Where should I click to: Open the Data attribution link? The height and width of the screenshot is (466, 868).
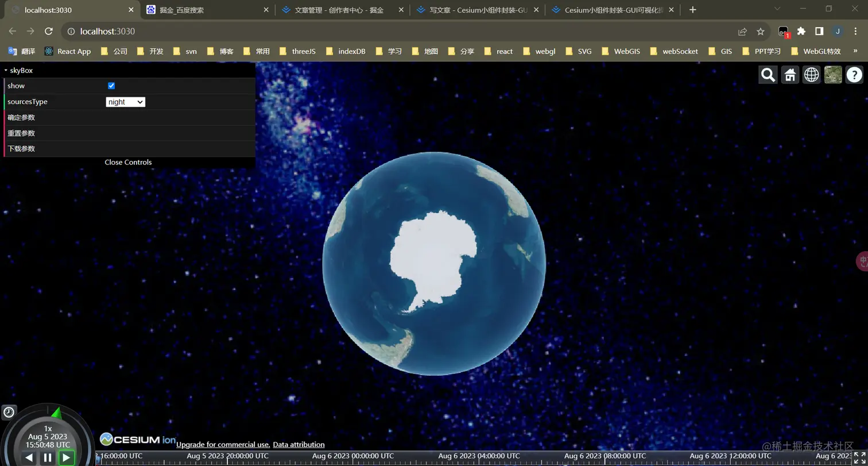click(x=299, y=444)
